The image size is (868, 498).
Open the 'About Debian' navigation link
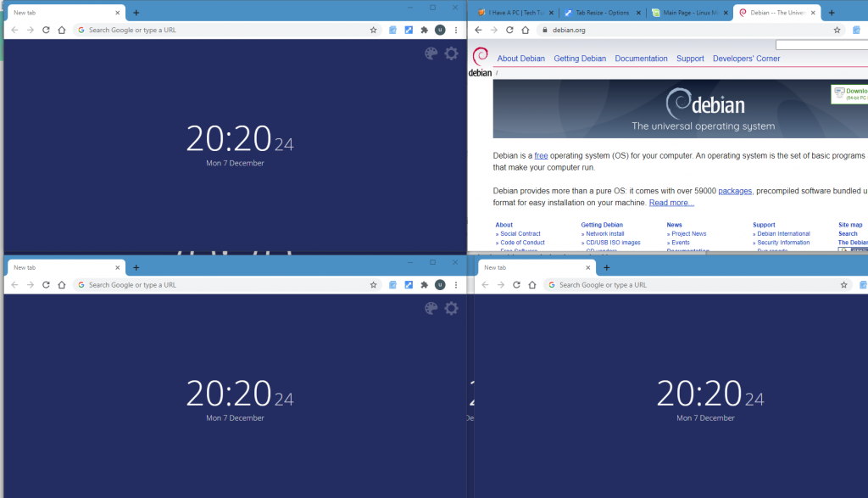(x=521, y=59)
